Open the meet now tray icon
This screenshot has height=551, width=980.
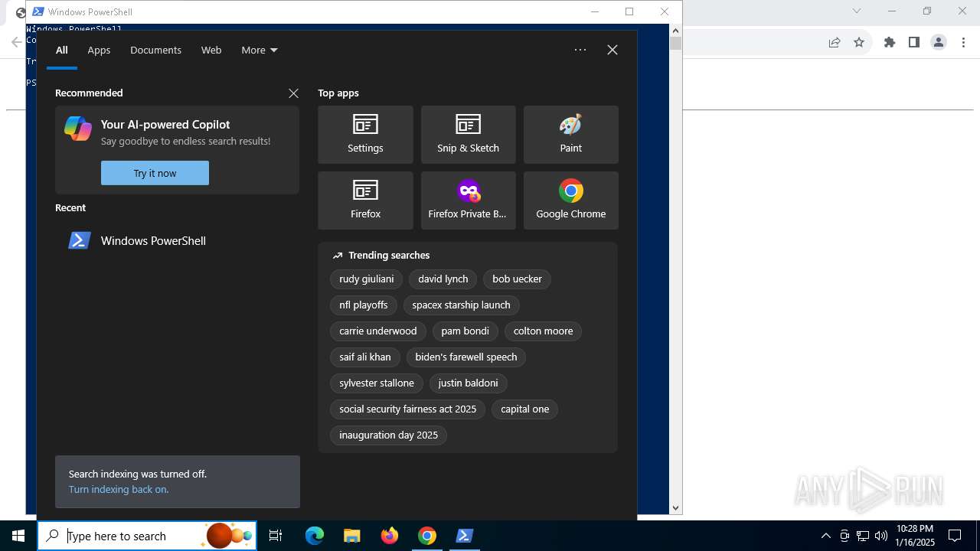click(844, 536)
